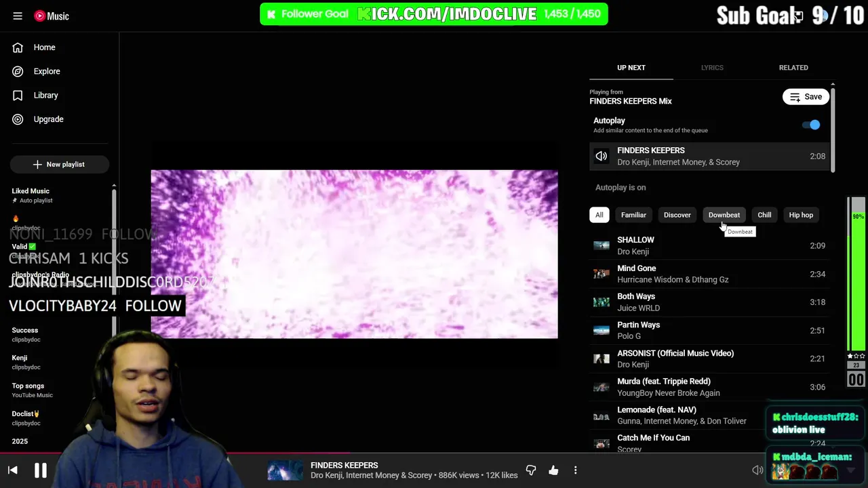This screenshot has width=868, height=488.
Task: Play Murda (feat. Trippie Redd)
Action: click(710, 387)
